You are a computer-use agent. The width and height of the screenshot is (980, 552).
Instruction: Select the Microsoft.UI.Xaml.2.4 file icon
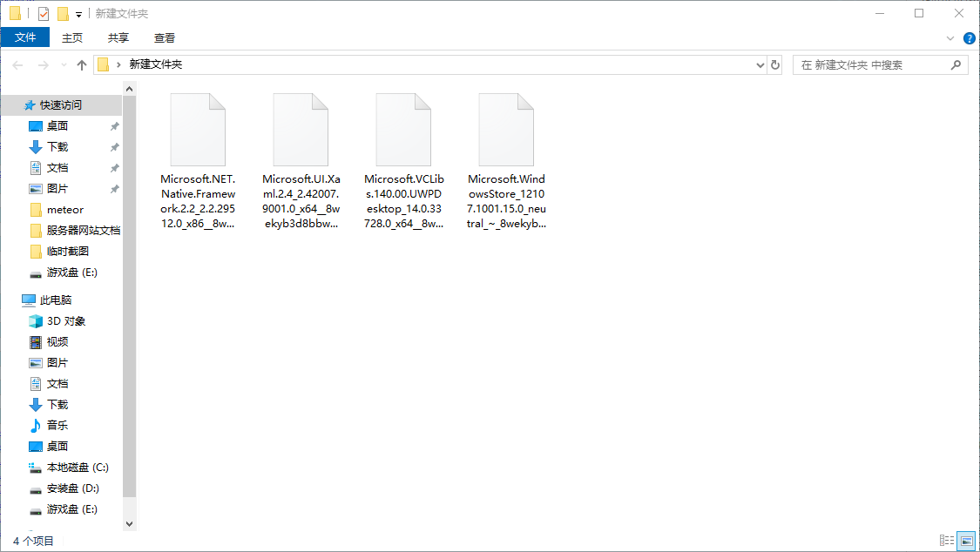301,130
